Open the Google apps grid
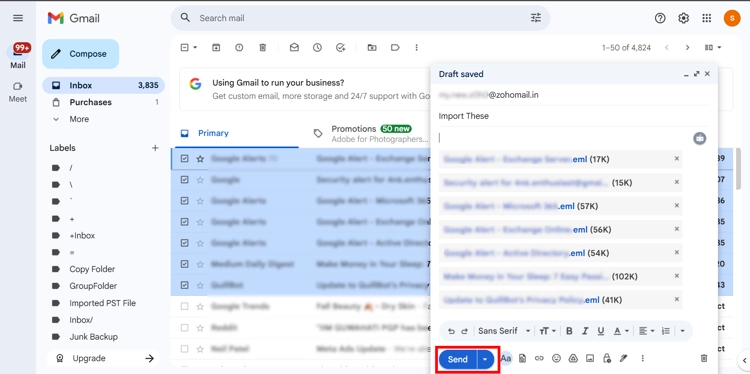This screenshot has width=750, height=374. click(x=706, y=18)
